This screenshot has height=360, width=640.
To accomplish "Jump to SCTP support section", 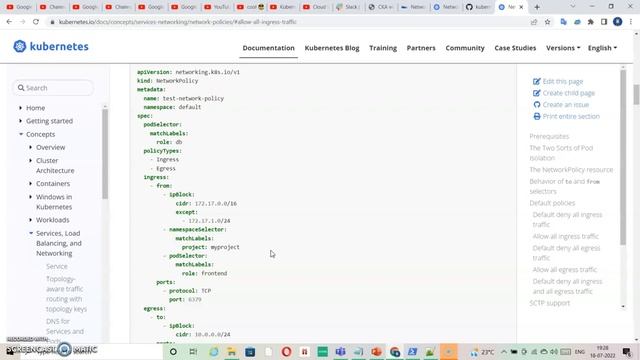I will [549, 303].
